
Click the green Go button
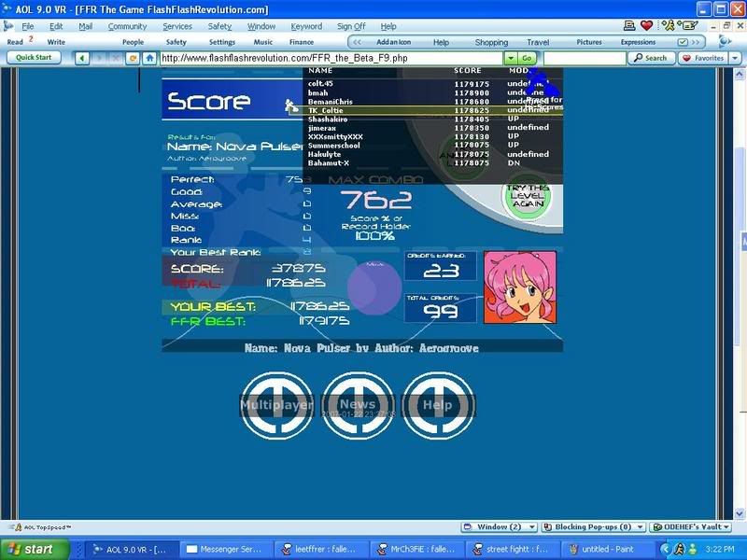(x=527, y=58)
